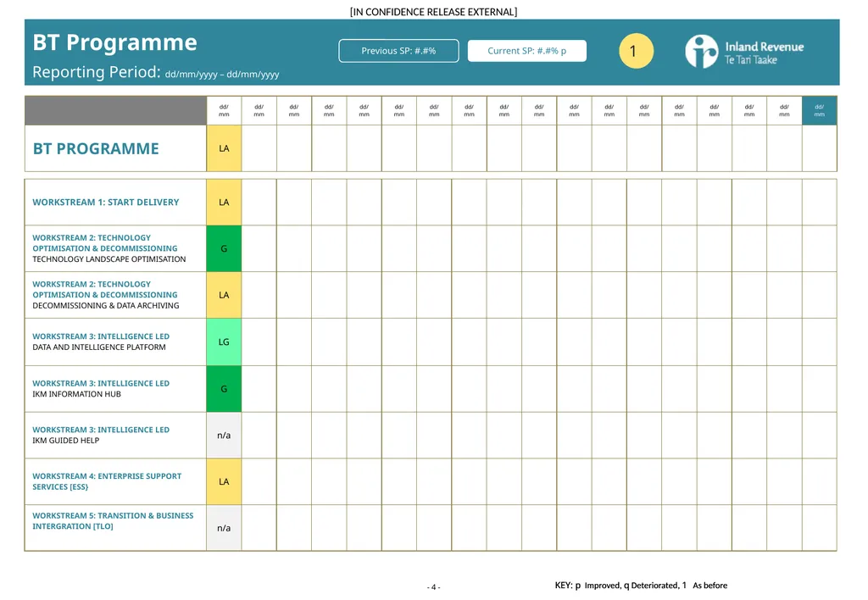The image size is (868, 600).
Task: Click the Te Tari Taake text
Action: tap(751, 60)
